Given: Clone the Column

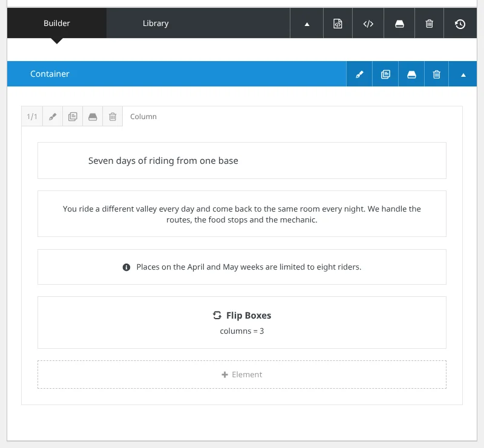Looking at the screenshot, I should click(x=73, y=116).
